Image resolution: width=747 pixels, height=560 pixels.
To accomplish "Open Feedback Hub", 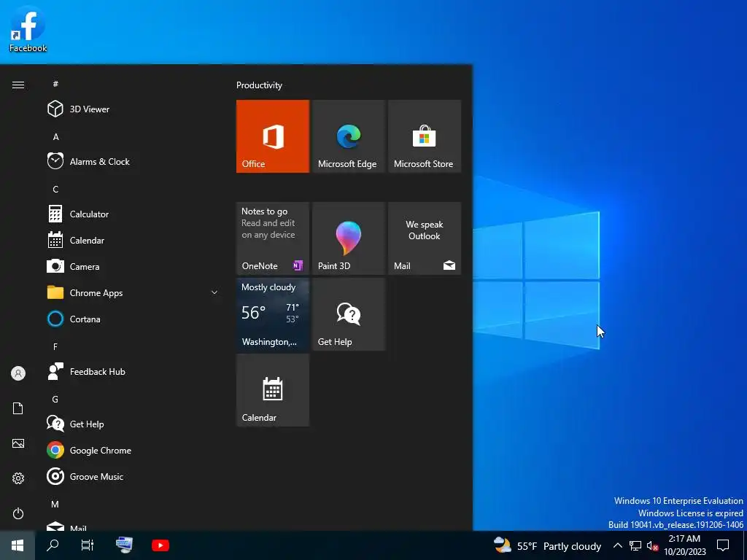I will (x=133, y=371).
